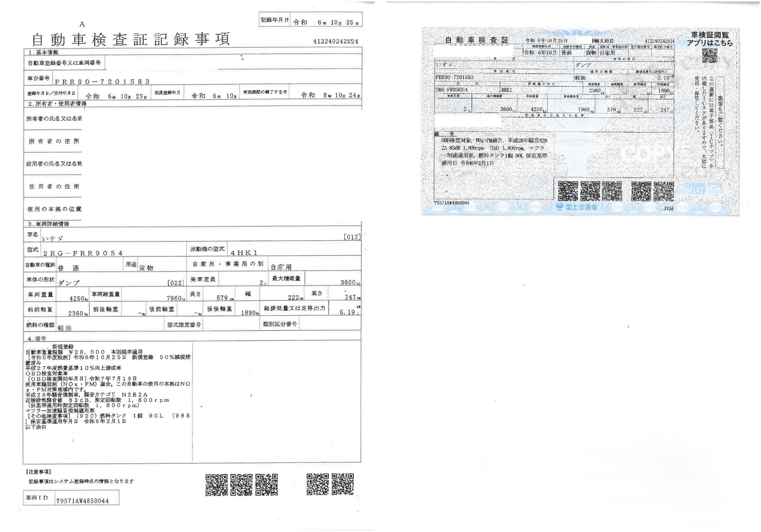
Task: Select width value 222 on the record sheet
Action: click(293, 297)
